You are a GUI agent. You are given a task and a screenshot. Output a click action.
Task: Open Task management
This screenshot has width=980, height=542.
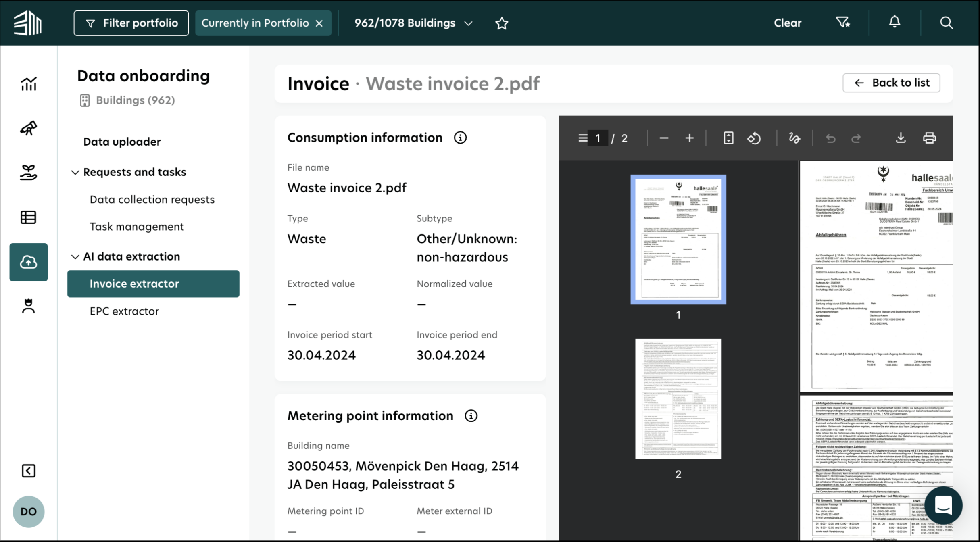tap(137, 227)
